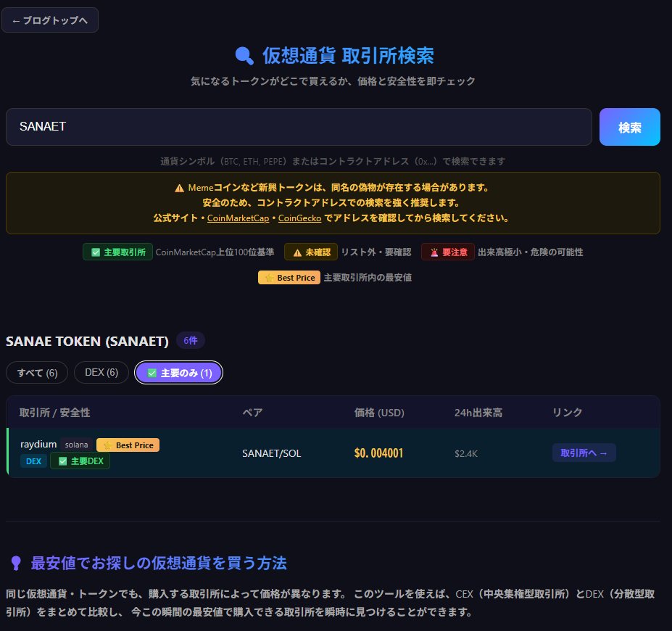Click the $0.004001 price value

click(x=379, y=453)
